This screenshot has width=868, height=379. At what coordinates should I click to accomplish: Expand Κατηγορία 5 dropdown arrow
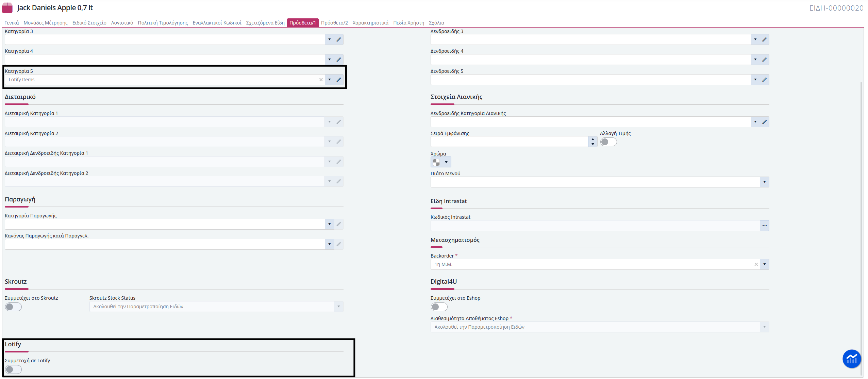click(330, 80)
